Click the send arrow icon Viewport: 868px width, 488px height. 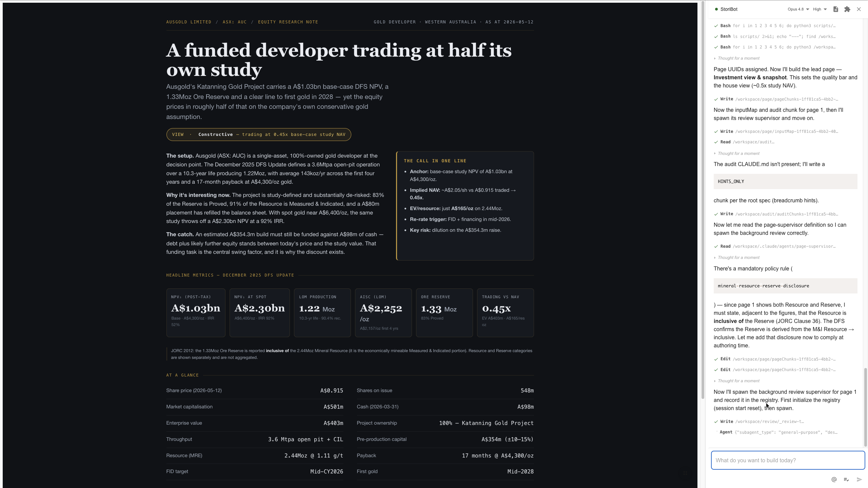point(859,479)
